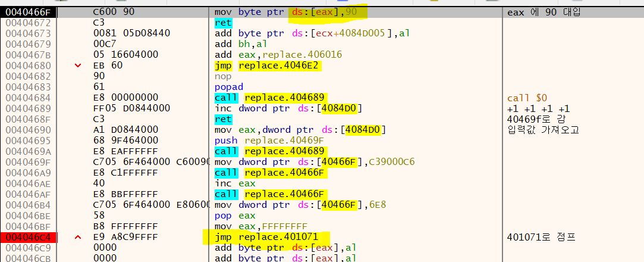This screenshot has width=644, height=262.
Task: Select address 004046AE
Action: 29,183
